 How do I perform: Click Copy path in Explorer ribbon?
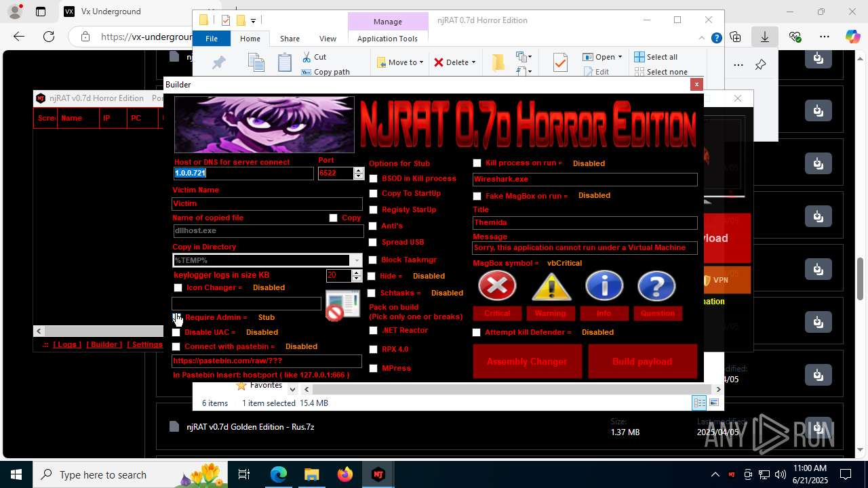pos(325,72)
